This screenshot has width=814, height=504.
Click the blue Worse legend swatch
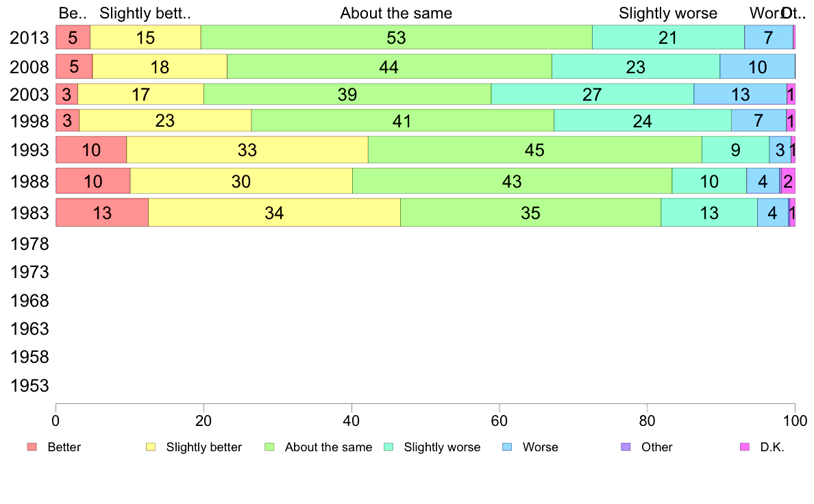(x=507, y=447)
